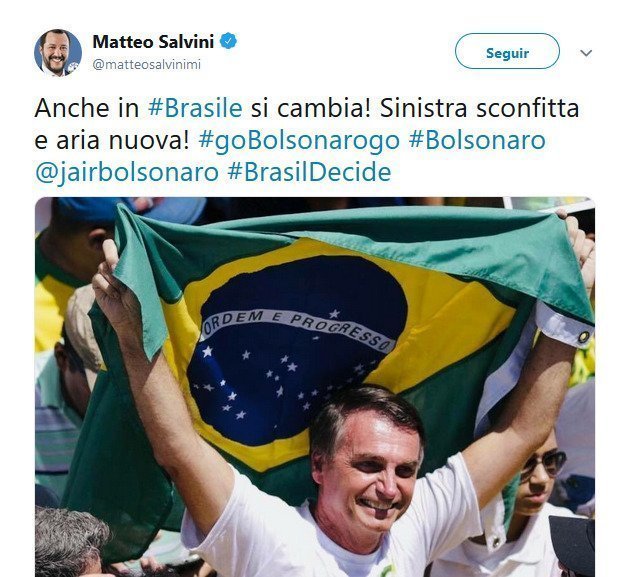
Task: Open the #Bolsonaro hashtag
Action: 477,140
